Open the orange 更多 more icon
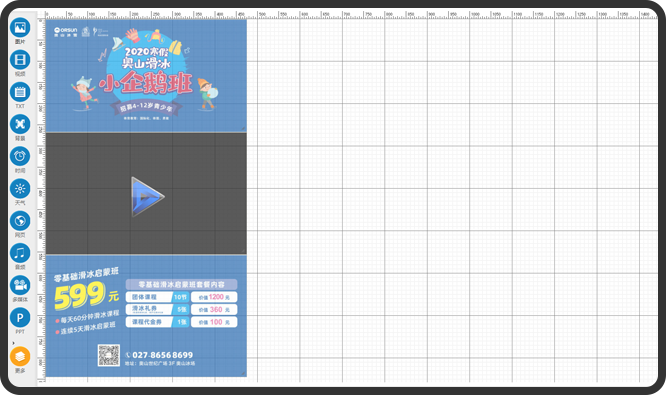 [20, 356]
